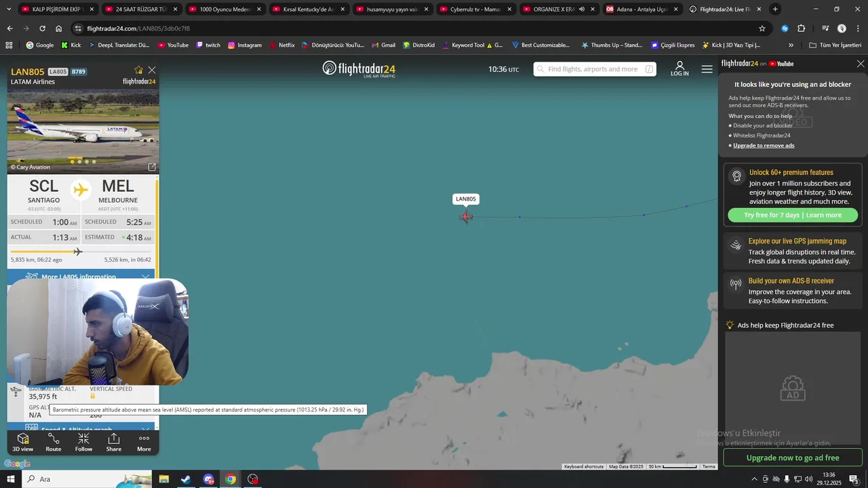This screenshot has width=868, height=488.
Task: Share flight LAN805
Action: 114,442
